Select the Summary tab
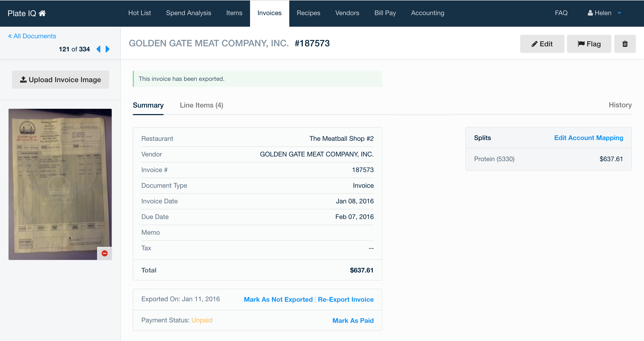Screen dimensions: 644x341 pyautogui.click(x=148, y=105)
